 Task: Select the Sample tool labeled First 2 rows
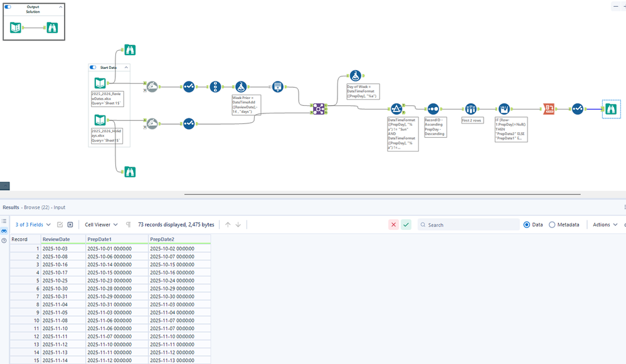coord(470,109)
